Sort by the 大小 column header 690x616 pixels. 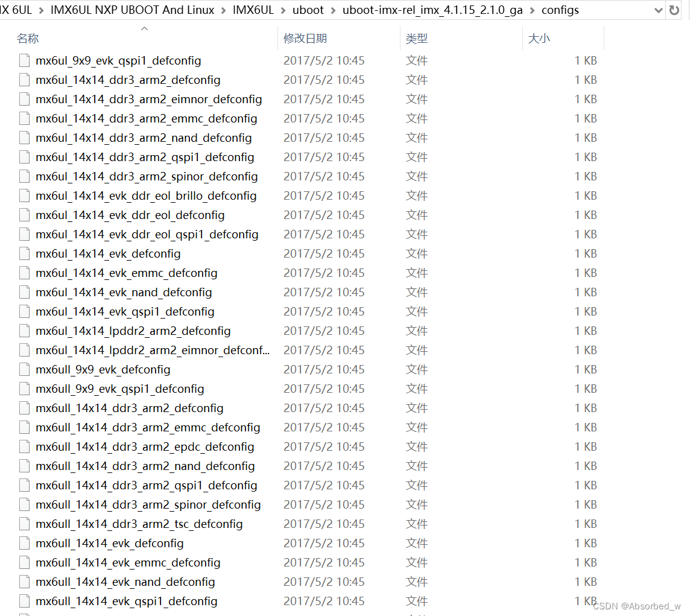(539, 39)
